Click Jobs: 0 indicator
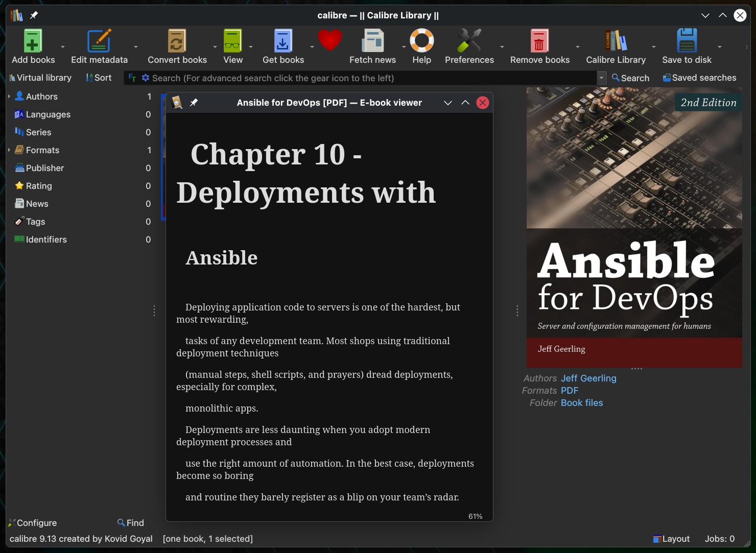The image size is (756, 553). [720, 539]
